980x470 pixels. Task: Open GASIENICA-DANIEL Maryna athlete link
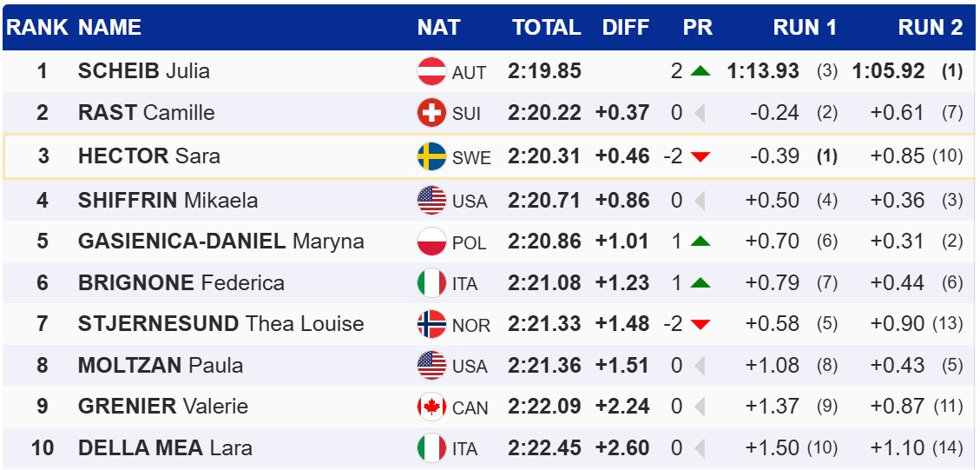tap(220, 241)
